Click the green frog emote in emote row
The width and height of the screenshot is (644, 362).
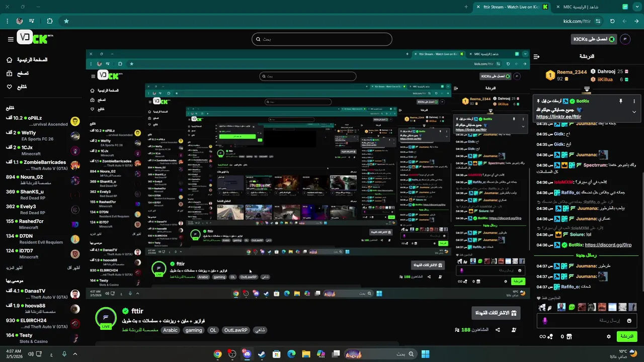(x=572, y=307)
